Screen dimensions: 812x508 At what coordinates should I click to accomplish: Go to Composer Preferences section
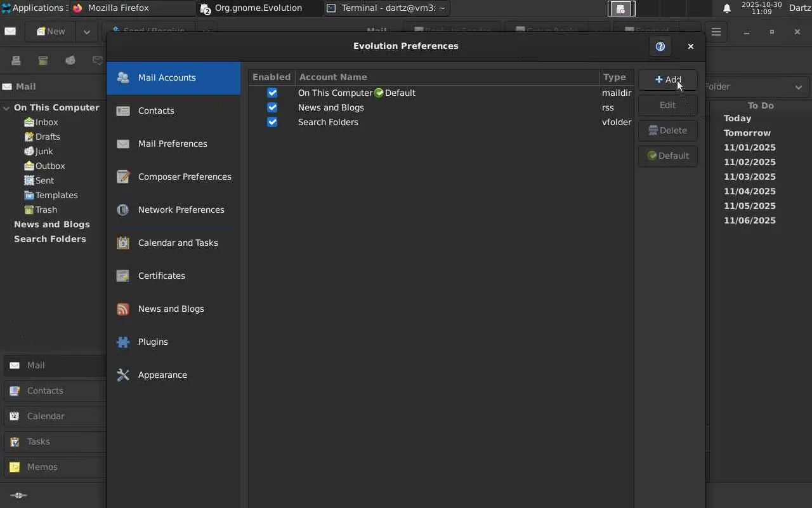click(x=173, y=177)
